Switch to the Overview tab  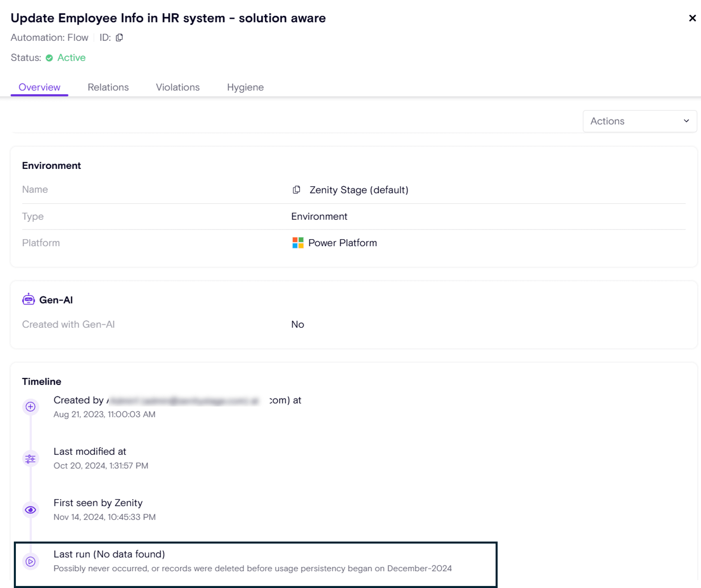point(40,87)
